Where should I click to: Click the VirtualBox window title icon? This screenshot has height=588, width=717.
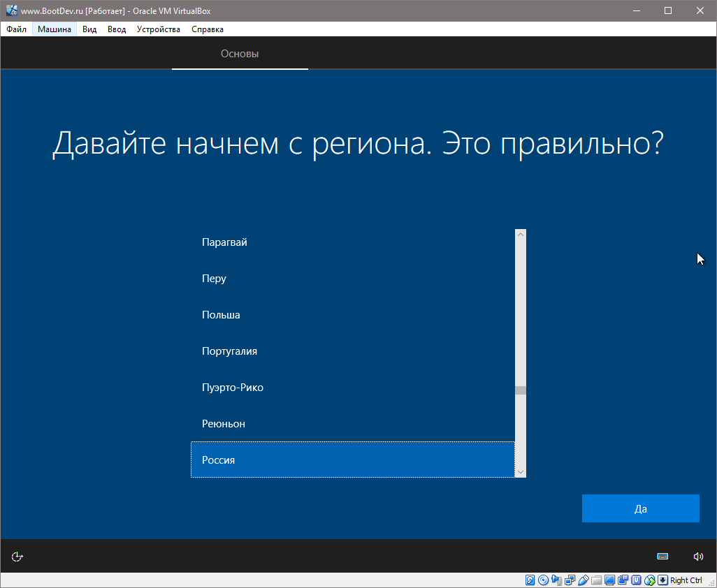[11, 10]
